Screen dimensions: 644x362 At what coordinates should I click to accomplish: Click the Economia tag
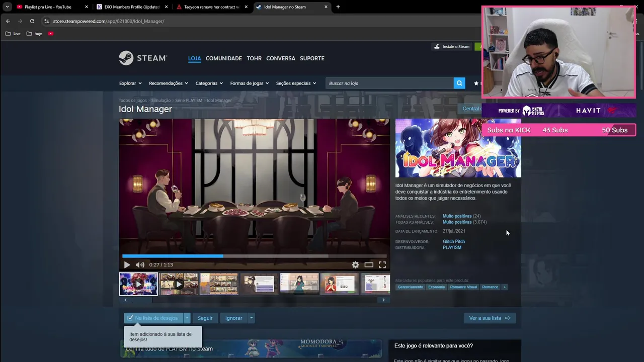pos(436,287)
